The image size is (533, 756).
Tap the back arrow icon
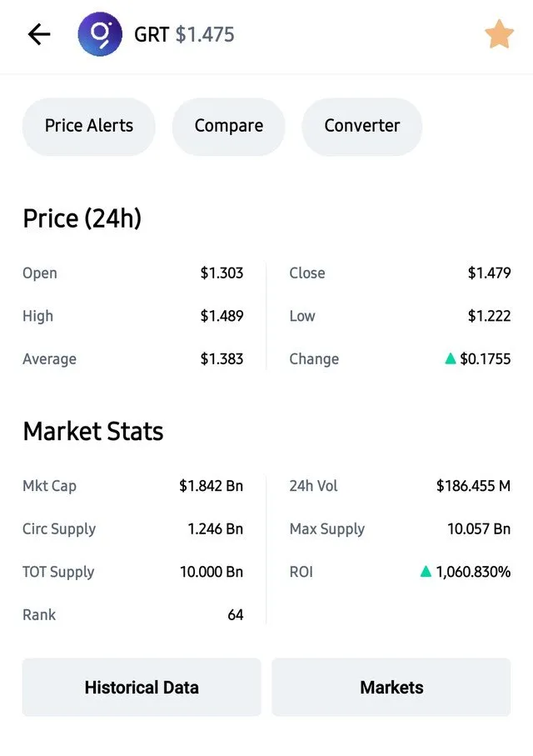point(39,35)
